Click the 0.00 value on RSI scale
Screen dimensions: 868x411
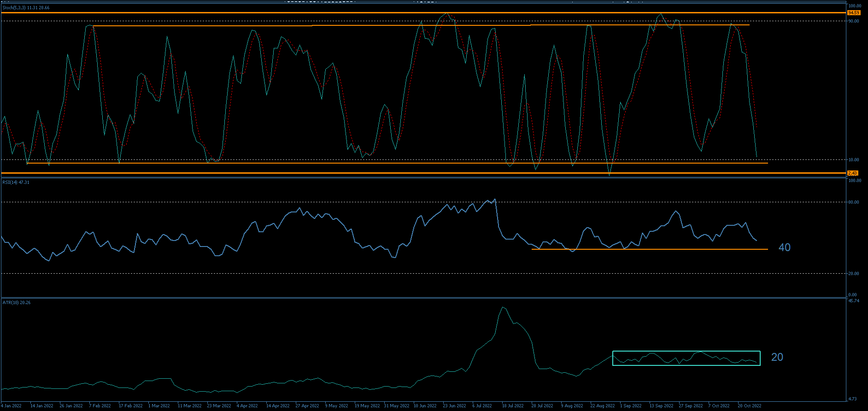pos(852,295)
